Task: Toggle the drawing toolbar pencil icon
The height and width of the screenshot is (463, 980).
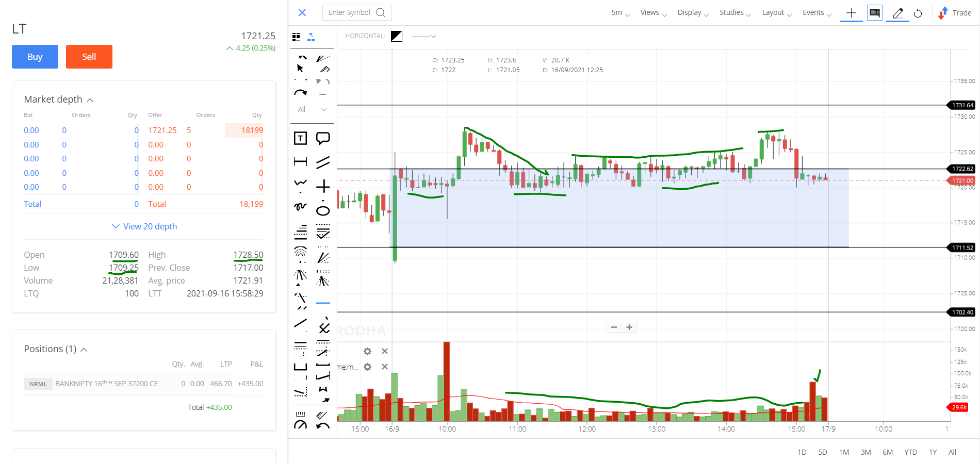Action: point(897,13)
